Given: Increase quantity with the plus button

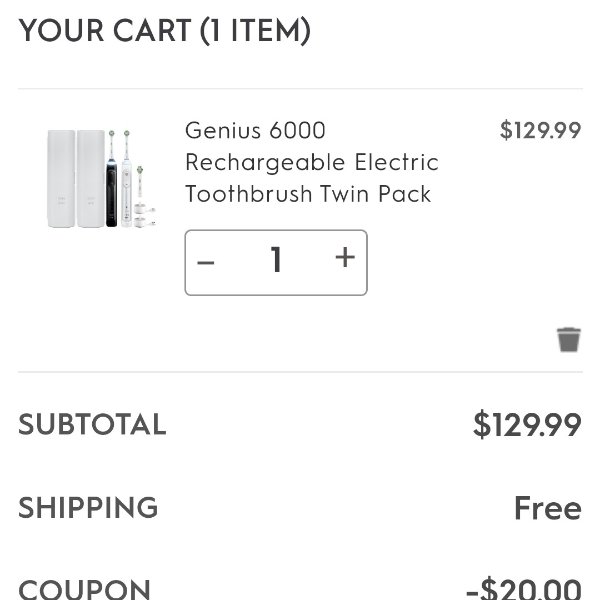Looking at the screenshot, I should (345, 257).
